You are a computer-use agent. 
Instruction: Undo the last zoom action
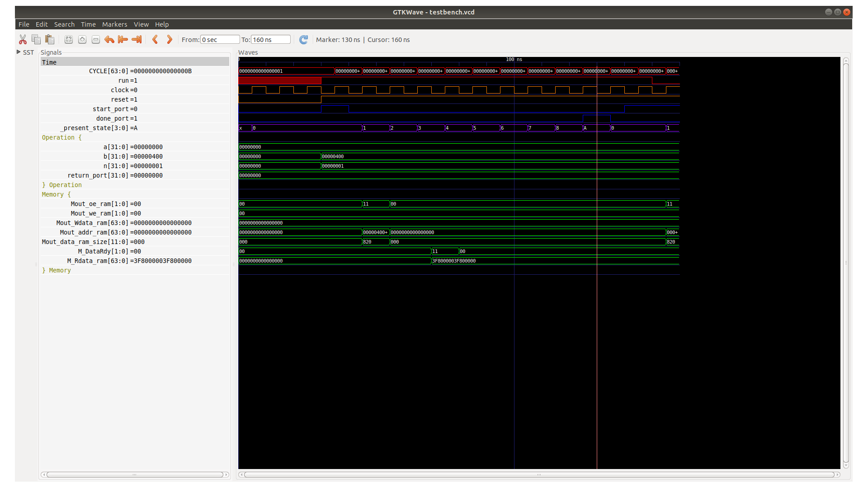tap(109, 40)
